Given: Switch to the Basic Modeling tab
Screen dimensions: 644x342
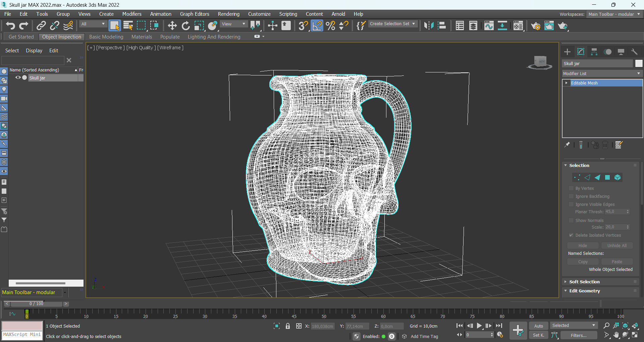Looking at the screenshot, I should (x=106, y=37).
